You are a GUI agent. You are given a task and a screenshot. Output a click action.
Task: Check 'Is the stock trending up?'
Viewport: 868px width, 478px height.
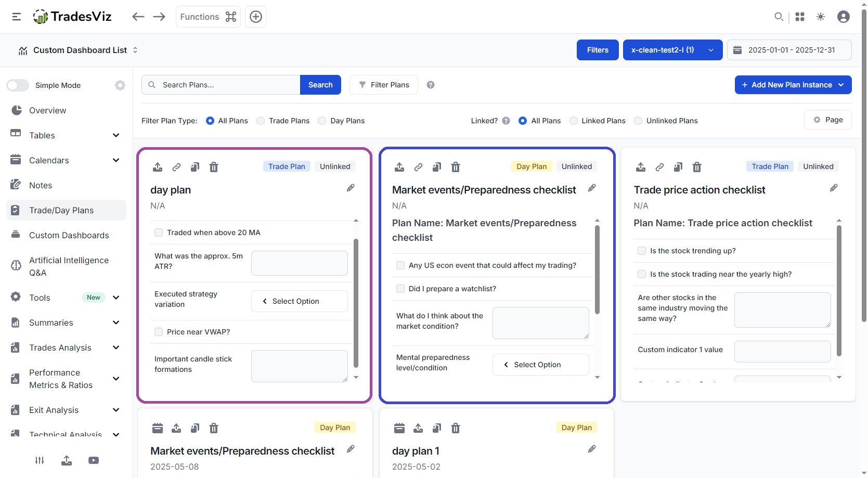click(642, 251)
